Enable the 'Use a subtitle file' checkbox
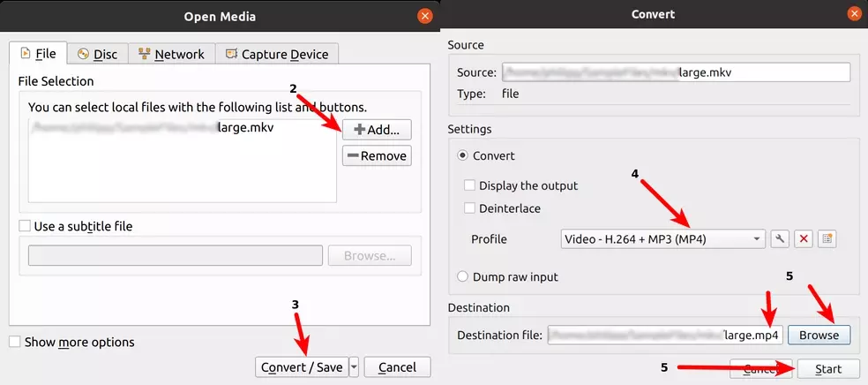 (25, 226)
